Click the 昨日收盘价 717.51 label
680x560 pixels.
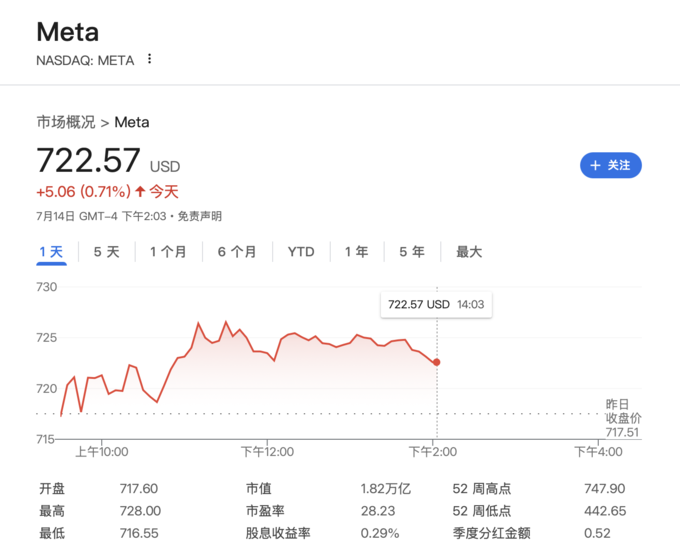pyautogui.click(x=622, y=418)
